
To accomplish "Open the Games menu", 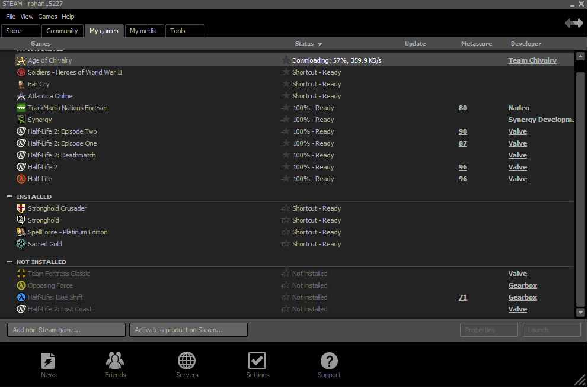I will [47, 17].
